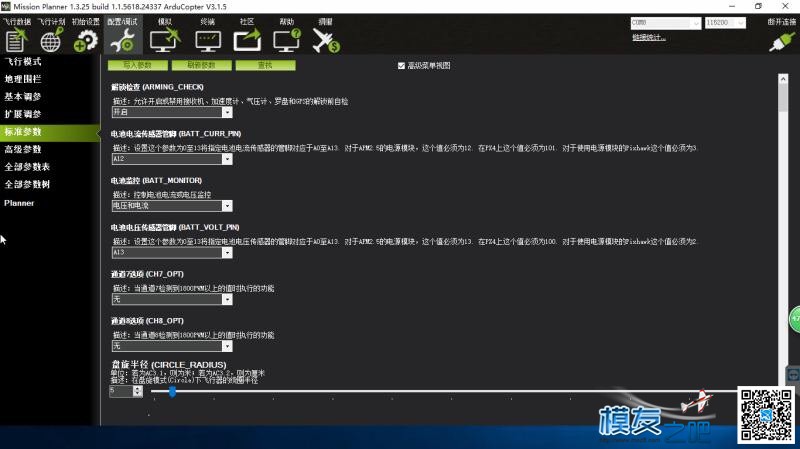Open the ARMING_CHECK dropdown showing 开启
Viewport: 800px width, 449px height.
172,112
